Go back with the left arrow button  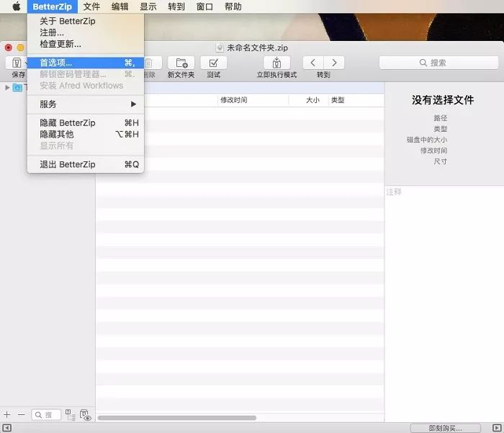[x=313, y=63]
